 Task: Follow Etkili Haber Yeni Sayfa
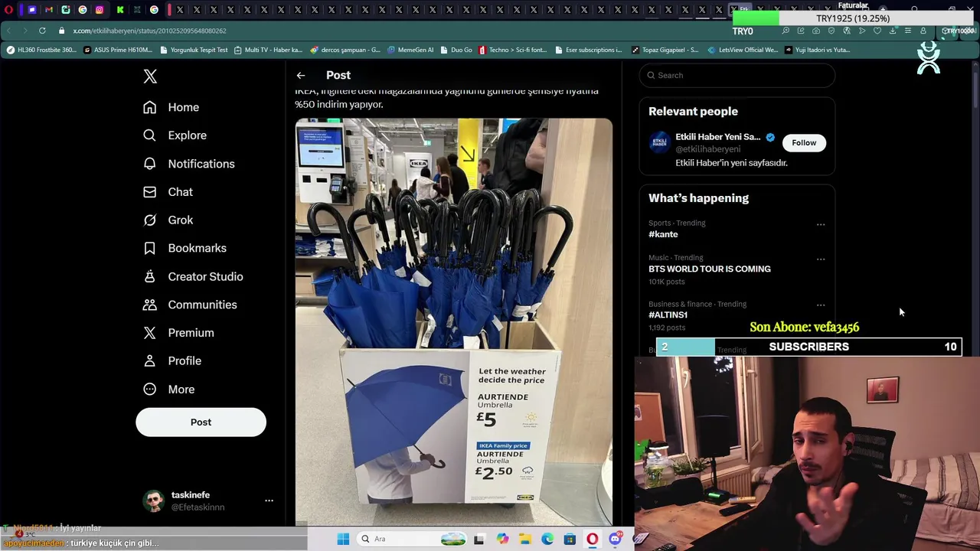[804, 143]
